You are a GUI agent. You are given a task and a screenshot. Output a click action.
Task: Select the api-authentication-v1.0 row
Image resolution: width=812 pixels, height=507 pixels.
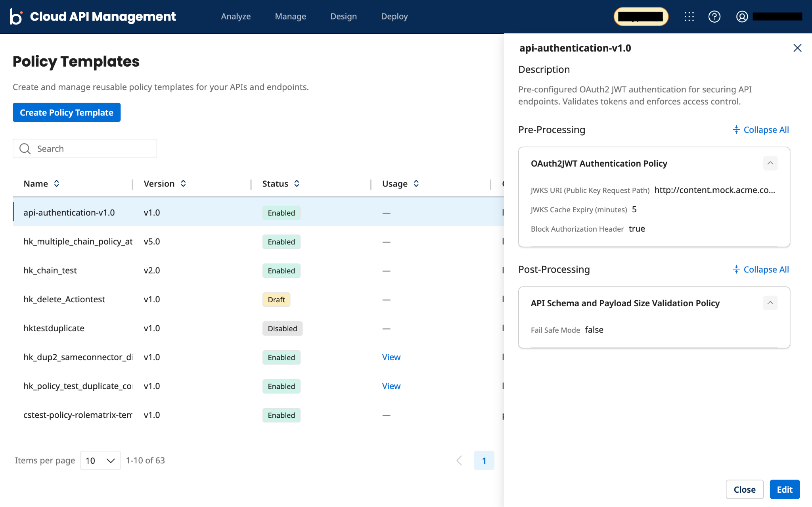click(x=258, y=213)
